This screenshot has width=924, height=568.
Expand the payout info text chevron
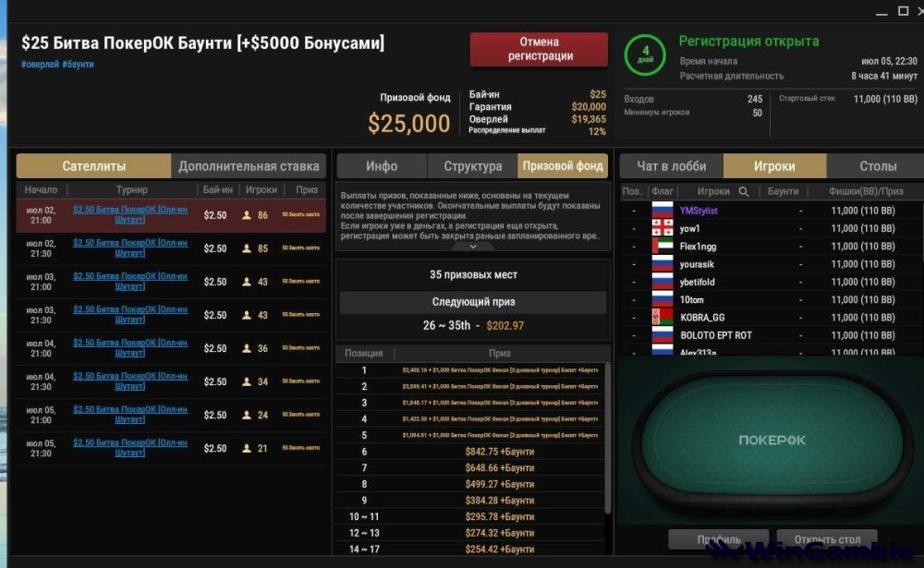[472, 247]
